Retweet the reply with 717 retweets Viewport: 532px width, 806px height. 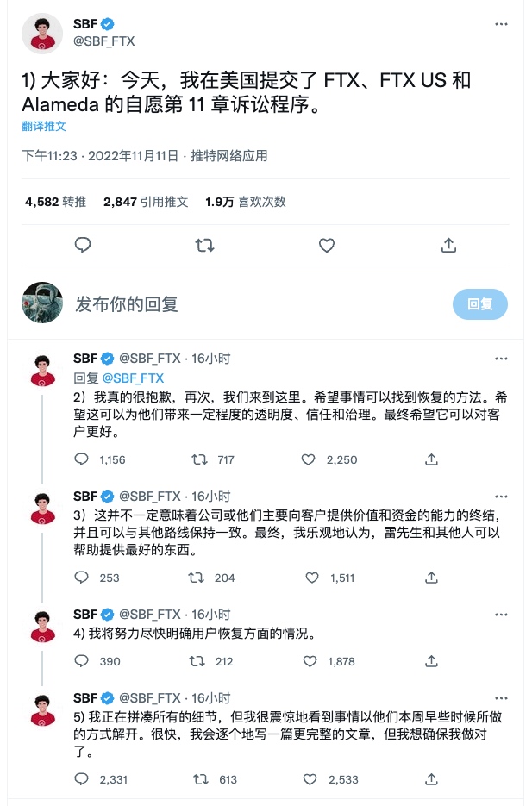click(x=199, y=459)
